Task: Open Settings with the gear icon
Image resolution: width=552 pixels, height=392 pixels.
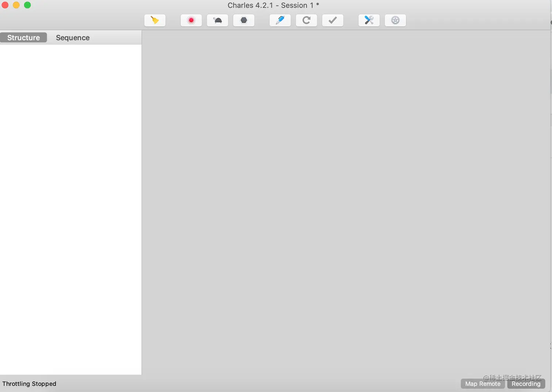Action: (x=395, y=20)
